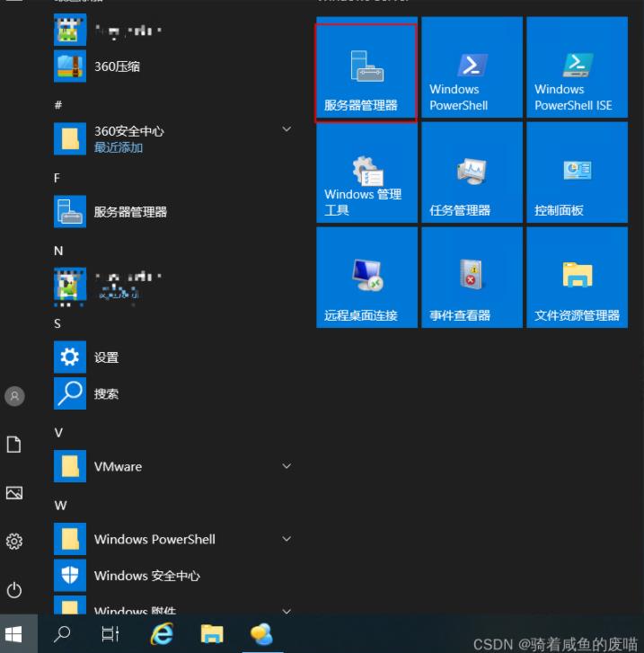This screenshot has width=644, height=653.
Task: Click the W section letter header
Action: pos(60,506)
